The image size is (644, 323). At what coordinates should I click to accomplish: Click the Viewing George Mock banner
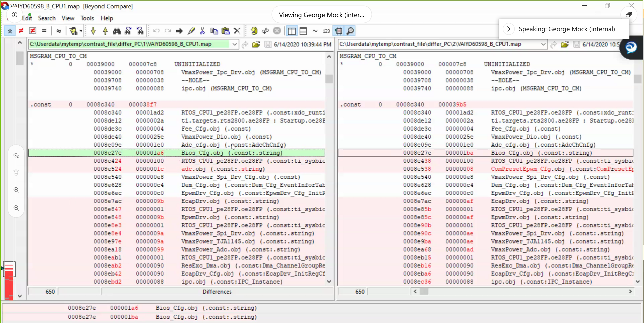[x=321, y=15]
